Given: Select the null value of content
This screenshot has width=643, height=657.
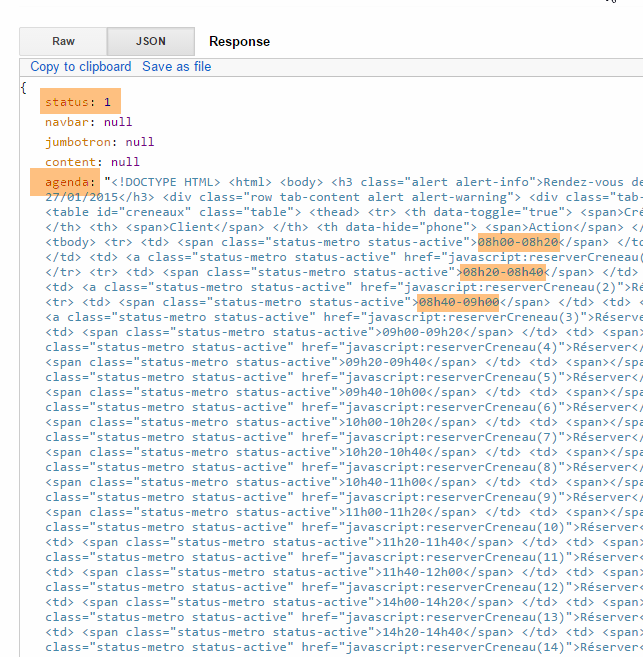Looking at the screenshot, I should pyautogui.click(x=125, y=162).
